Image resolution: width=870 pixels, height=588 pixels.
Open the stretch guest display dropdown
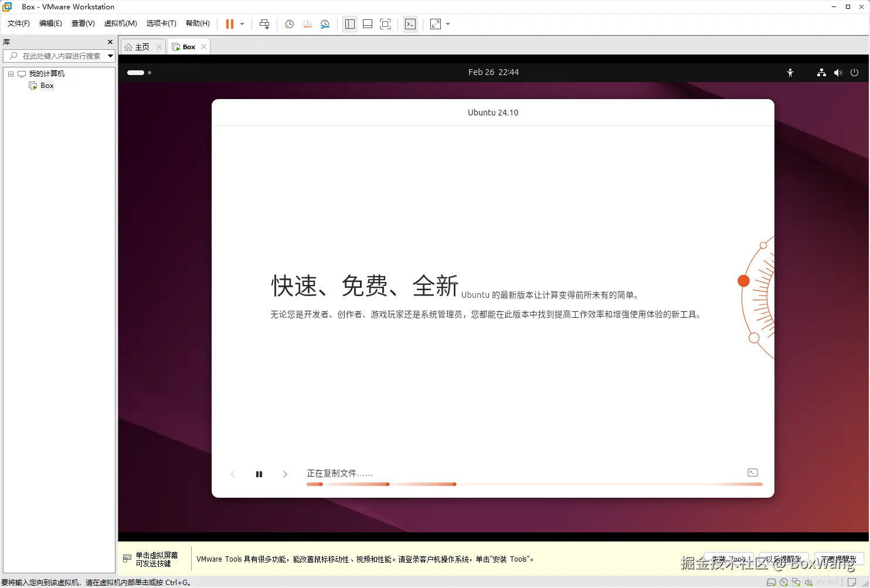[447, 24]
